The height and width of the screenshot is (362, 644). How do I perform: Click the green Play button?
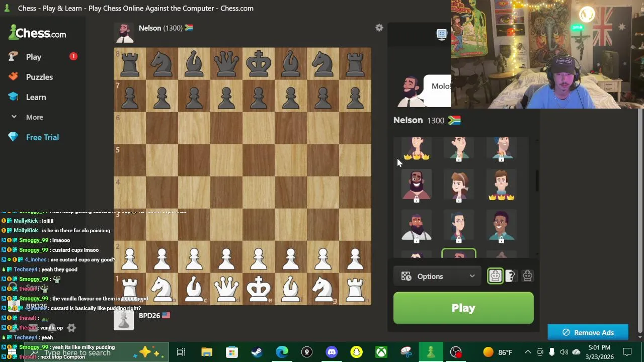pyautogui.click(x=463, y=308)
